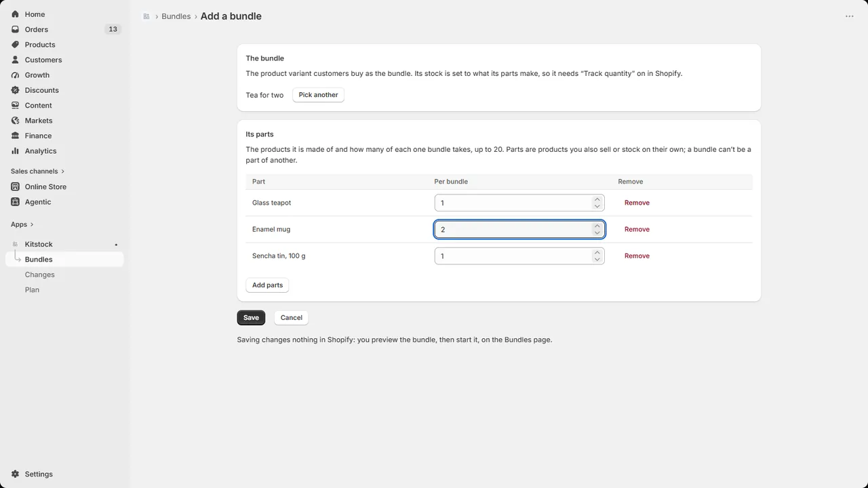Click the Glass teapot part name
This screenshot has width=868, height=488.
[x=271, y=203]
